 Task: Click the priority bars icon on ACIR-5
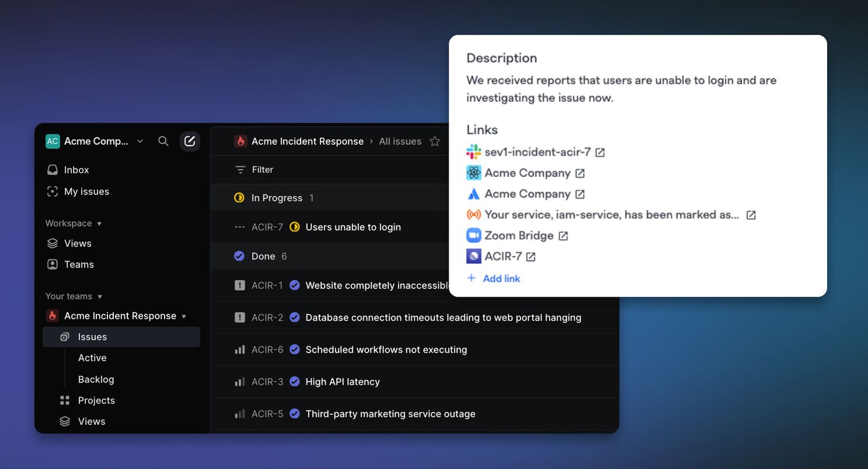239,414
